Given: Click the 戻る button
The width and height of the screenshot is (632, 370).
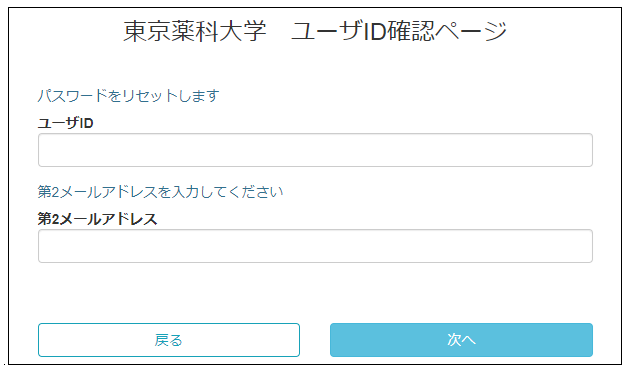Looking at the screenshot, I should (169, 340).
